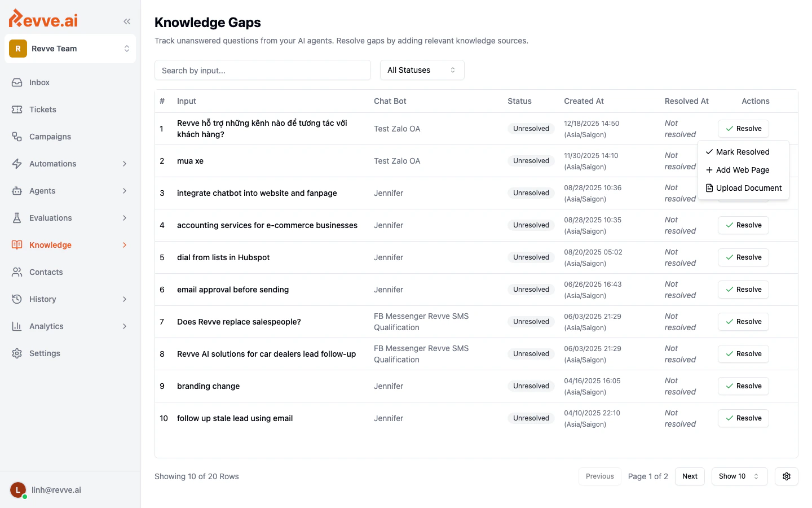812x508 pixels.
Task: Click the 'Page 1 of 2' indicator
Action: [648, 476]
